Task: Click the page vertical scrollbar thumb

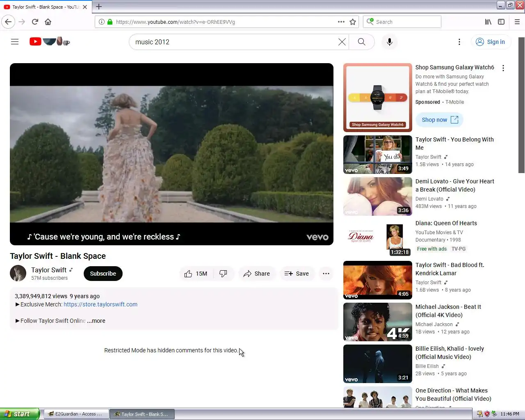Action: [521, 105]
